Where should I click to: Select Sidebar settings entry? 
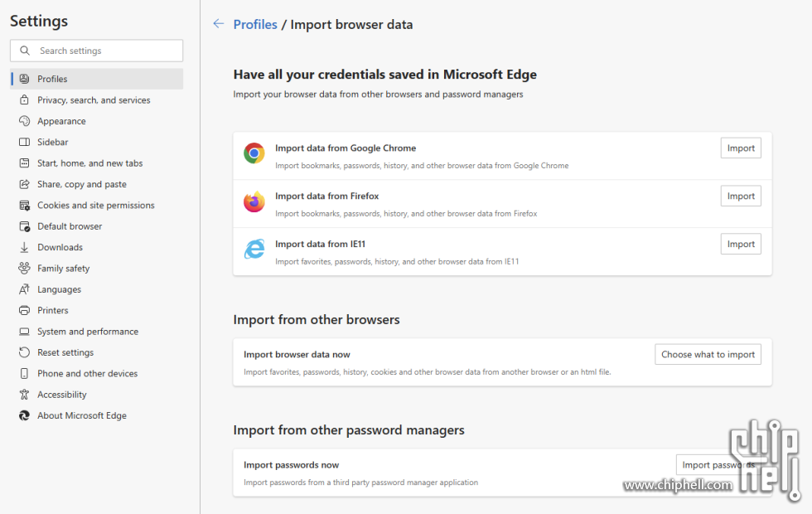point(96,142)
